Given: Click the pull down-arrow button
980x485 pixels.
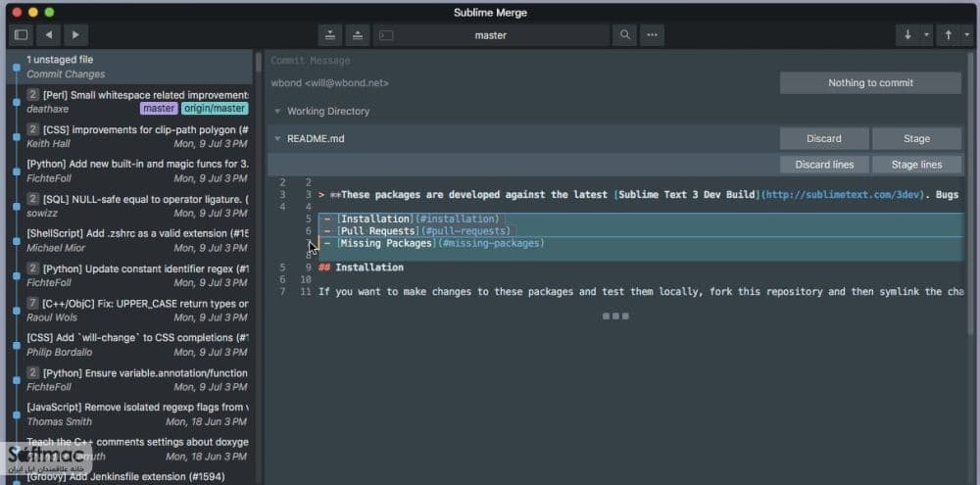Looking at the screenshot, I should pos(907,35).
